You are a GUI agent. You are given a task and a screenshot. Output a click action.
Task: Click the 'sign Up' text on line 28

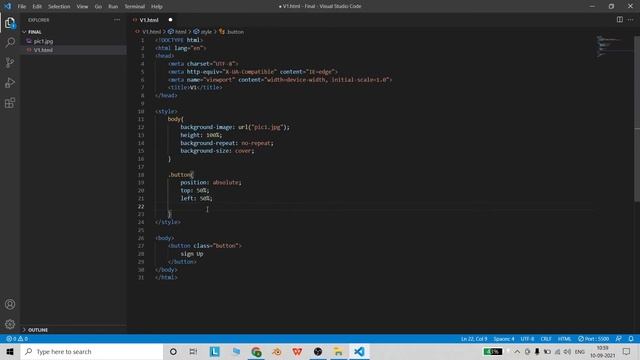tap(192, 254)
